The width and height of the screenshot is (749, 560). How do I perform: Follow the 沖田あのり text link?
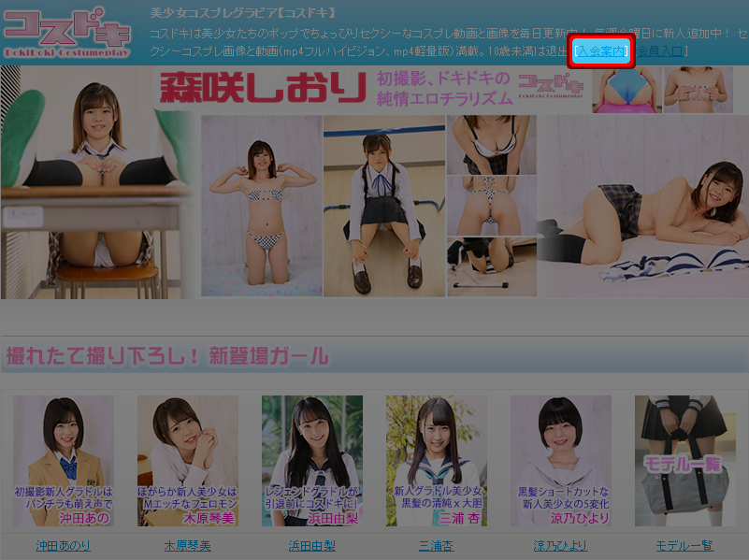coord(64,546)
